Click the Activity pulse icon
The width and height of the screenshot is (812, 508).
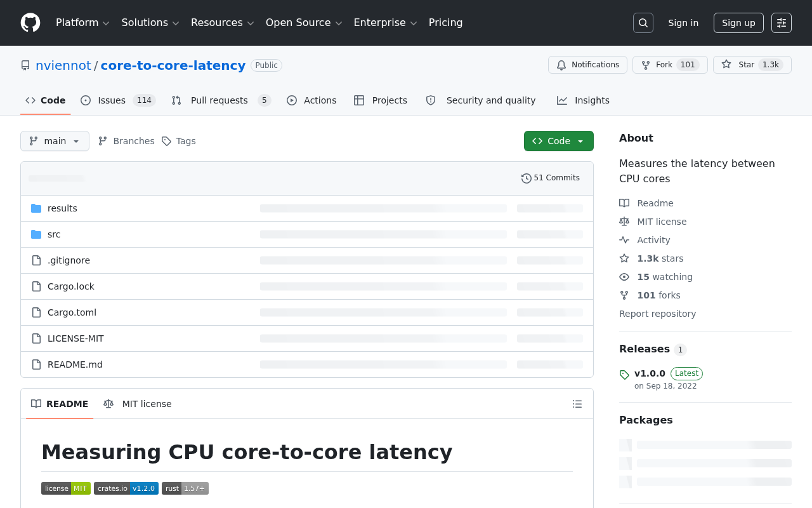(x=624, y=240)
